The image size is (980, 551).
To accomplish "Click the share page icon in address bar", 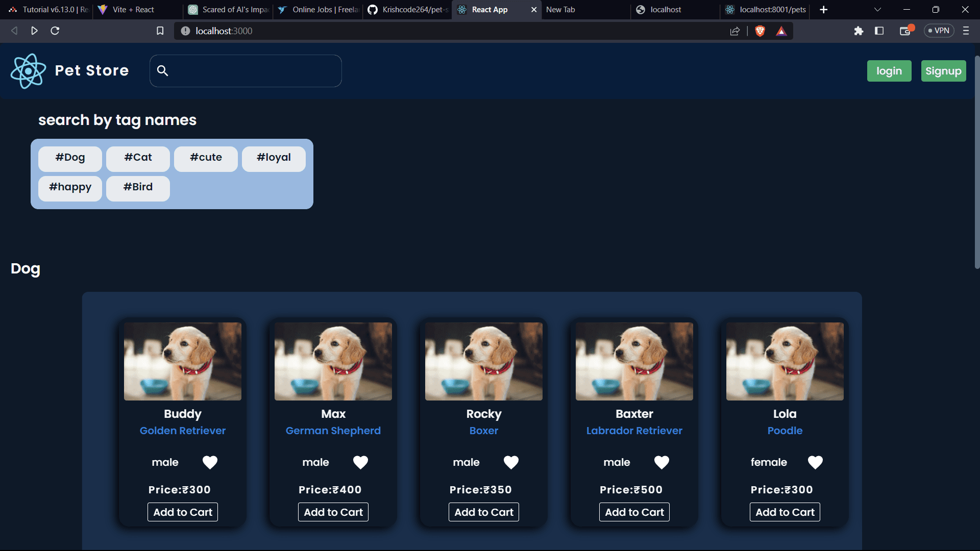I will pyautogui.click(x=735, y=31).
